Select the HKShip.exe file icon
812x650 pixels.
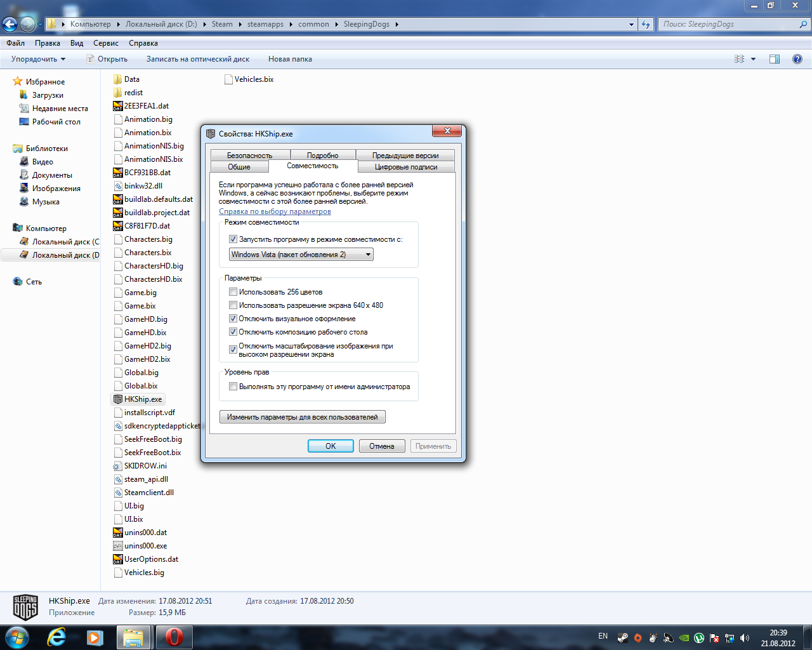click(118, 399)
